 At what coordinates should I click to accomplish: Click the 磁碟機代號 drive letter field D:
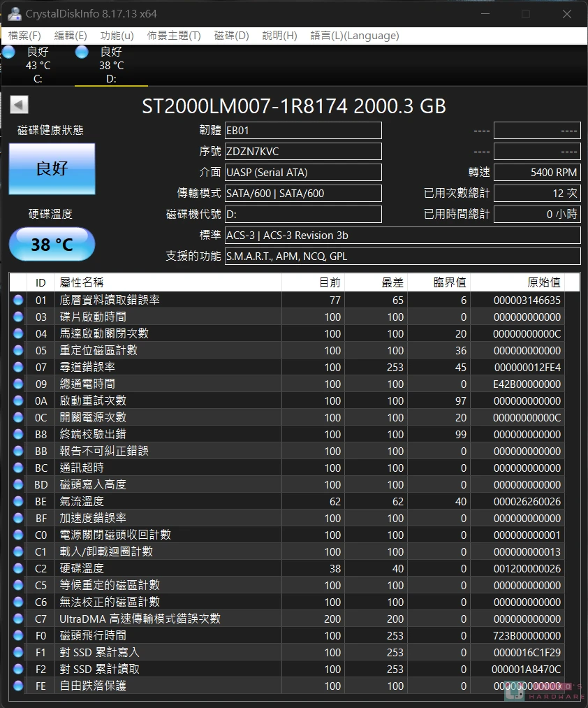click(x=303, y=214)
